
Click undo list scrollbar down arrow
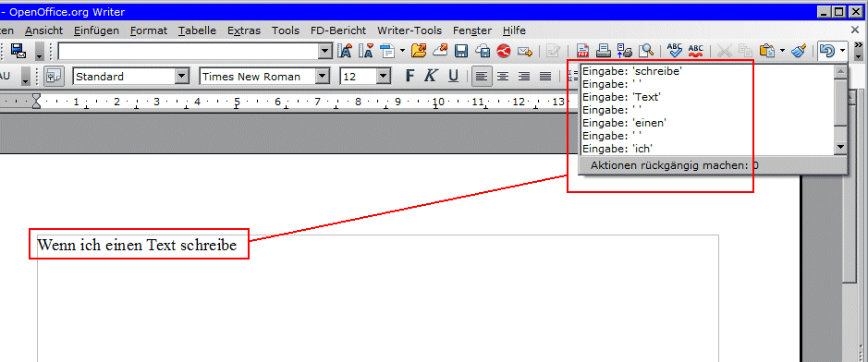click(841, 147)
